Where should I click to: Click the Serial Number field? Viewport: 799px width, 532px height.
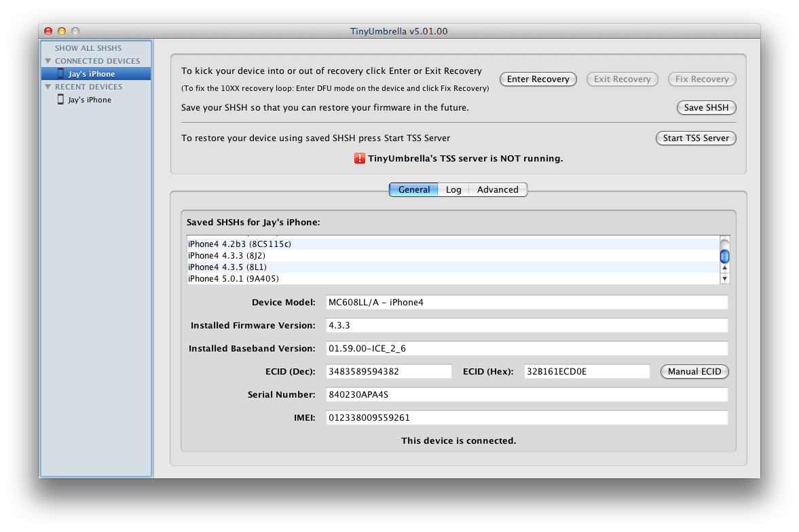[527, 394]
